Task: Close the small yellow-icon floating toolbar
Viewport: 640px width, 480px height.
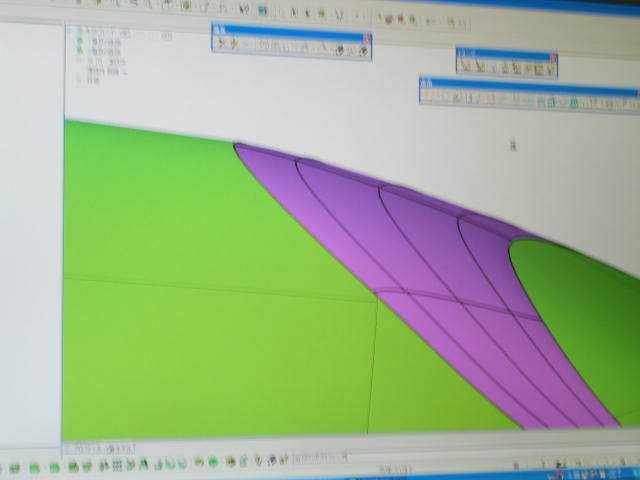Action: [x=554, y=60]
